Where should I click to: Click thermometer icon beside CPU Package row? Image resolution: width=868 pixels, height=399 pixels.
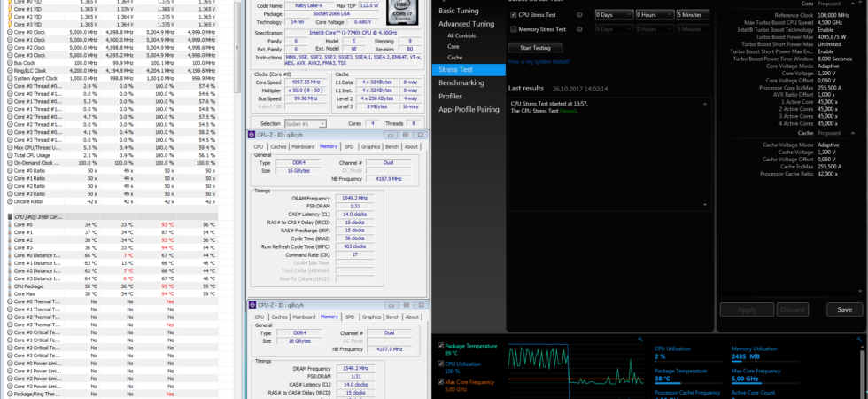(x=10, y=286)
